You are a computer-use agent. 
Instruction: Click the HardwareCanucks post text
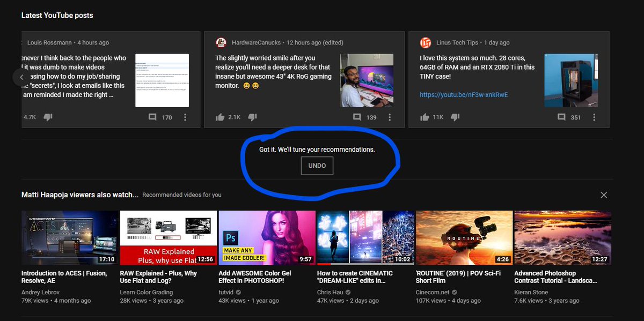pos(274,72)
